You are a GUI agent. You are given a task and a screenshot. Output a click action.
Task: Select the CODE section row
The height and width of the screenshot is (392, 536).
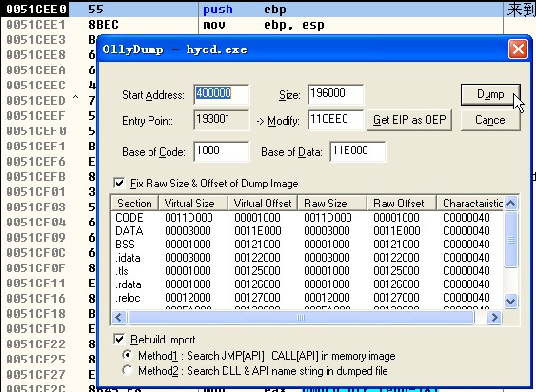coord(307,217)
